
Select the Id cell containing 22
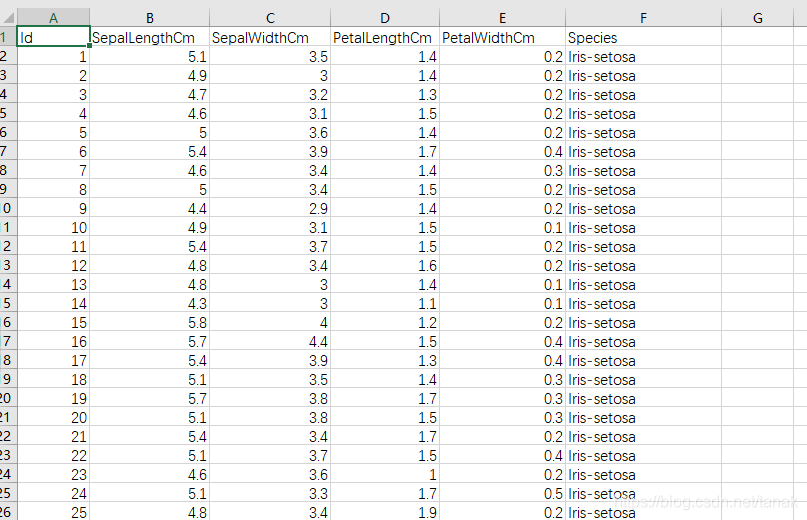(54, 455)
